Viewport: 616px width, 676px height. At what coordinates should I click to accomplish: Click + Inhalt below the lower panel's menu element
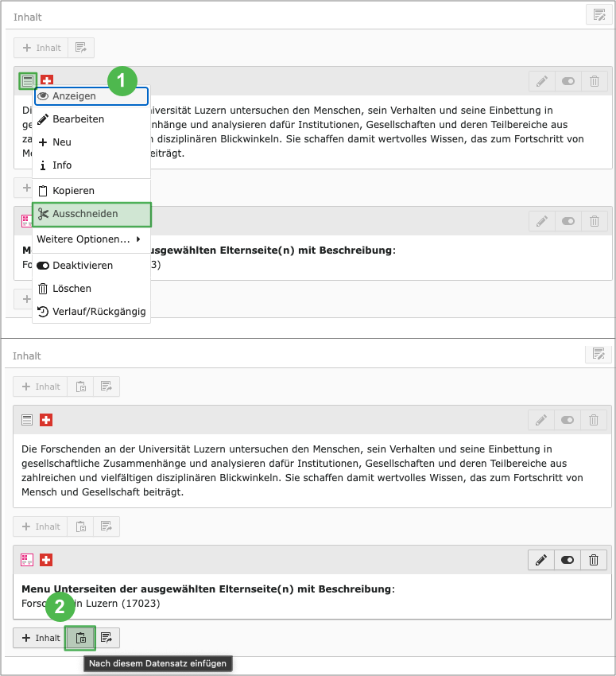[x=41, y=638]
